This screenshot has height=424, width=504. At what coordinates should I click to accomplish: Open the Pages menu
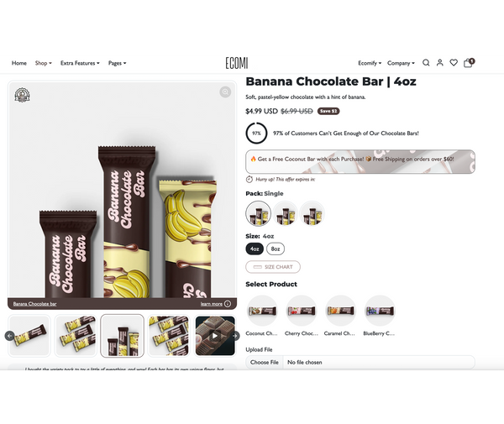pyautogui.click(x=118, y=63)
